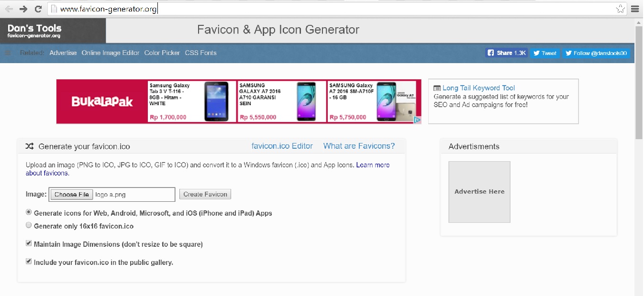Uncheck Maintain Image Dimensions
This screenshot has height=296, width=644.
coord(29,244)
